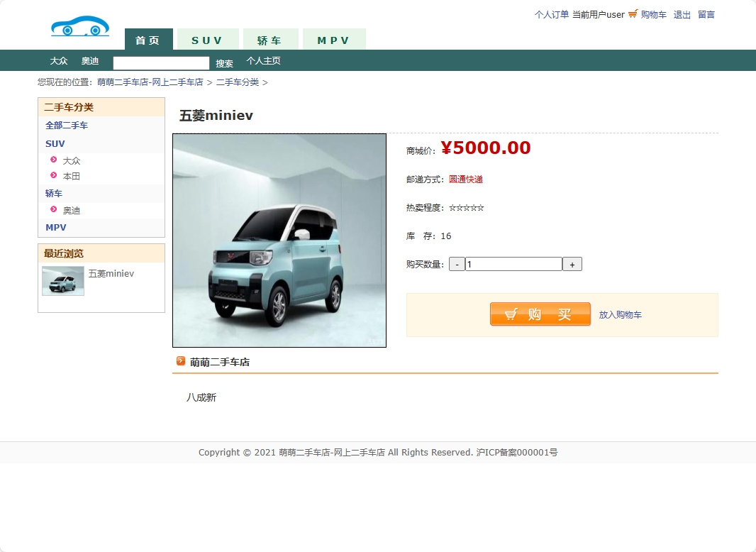Select 奥迪 under the 轿车 category
756x552 pixels.
pos(72,211)
